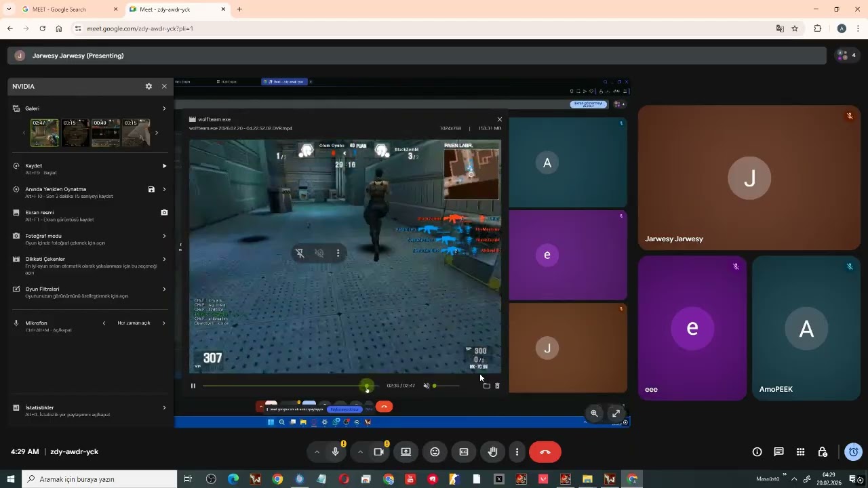This screenshot has height=488, width=868.
Task: Open host controls lock icon
Action: [823, 452]
